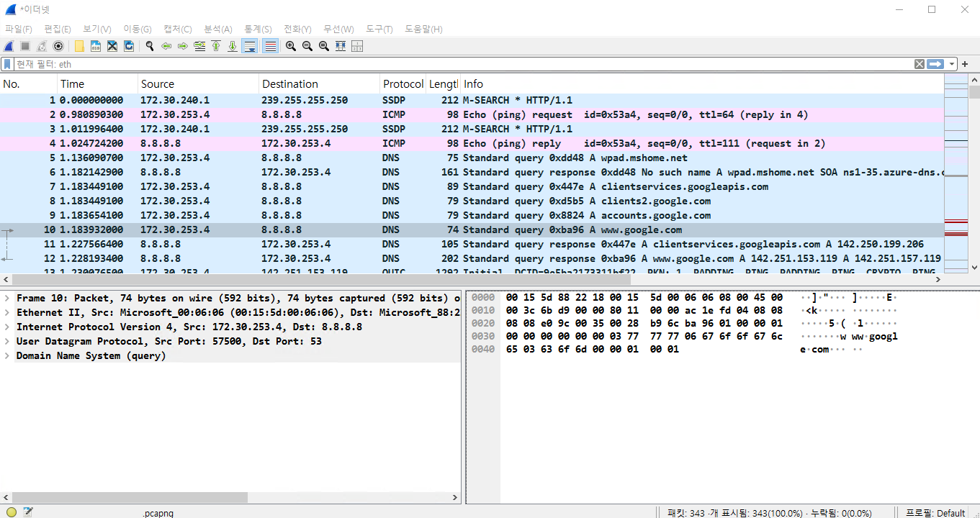Open the 캡처(C) menu
Screen dimensions: 980x518
(x=178, y=29)
